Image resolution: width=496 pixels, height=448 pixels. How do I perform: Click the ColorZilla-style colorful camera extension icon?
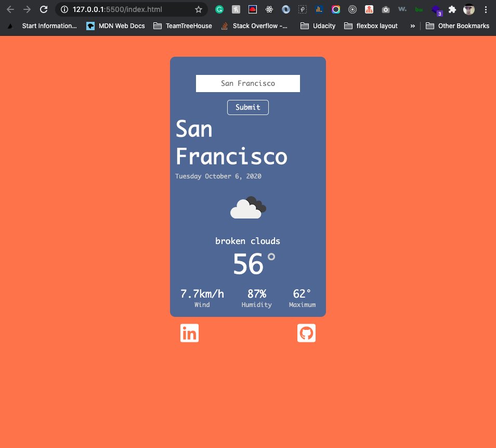pyautogui.click(x=335, y=9)
